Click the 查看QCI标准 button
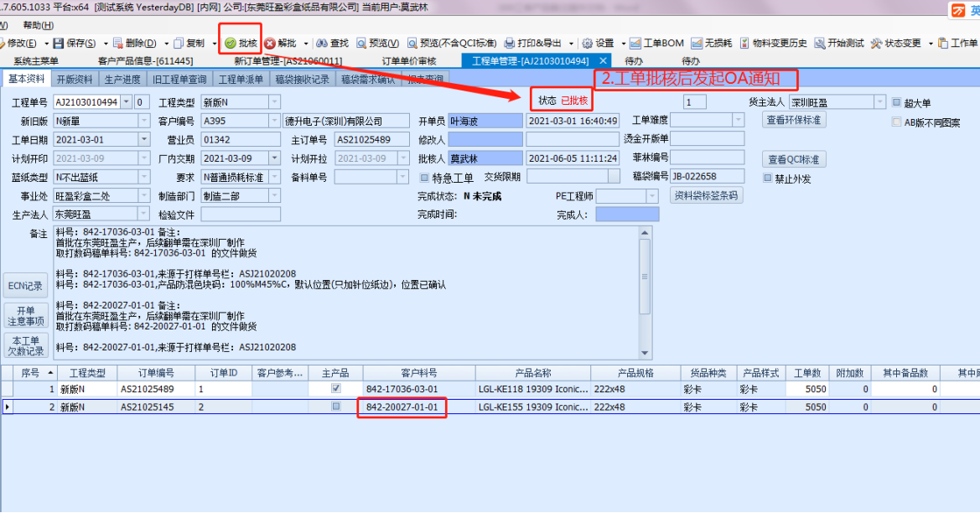Image resolution: width=980 pixels, height=513 pixels. pyautogui.click(x=794, y=159)
